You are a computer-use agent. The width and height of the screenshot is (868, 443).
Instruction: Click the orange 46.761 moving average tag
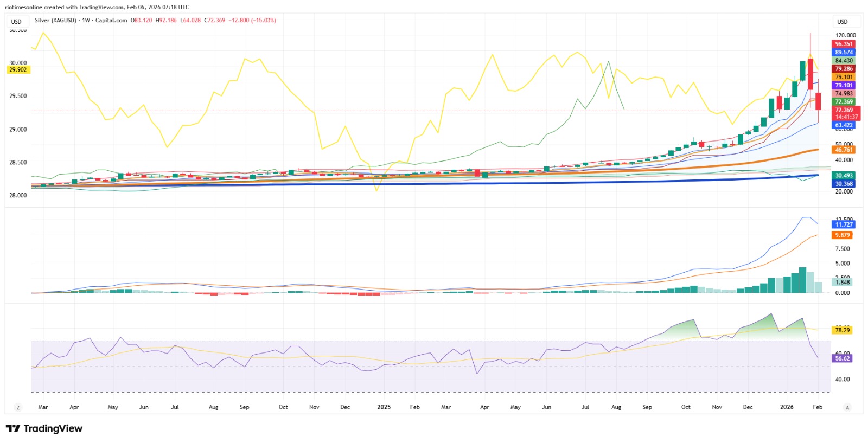(x=844, y=150)
